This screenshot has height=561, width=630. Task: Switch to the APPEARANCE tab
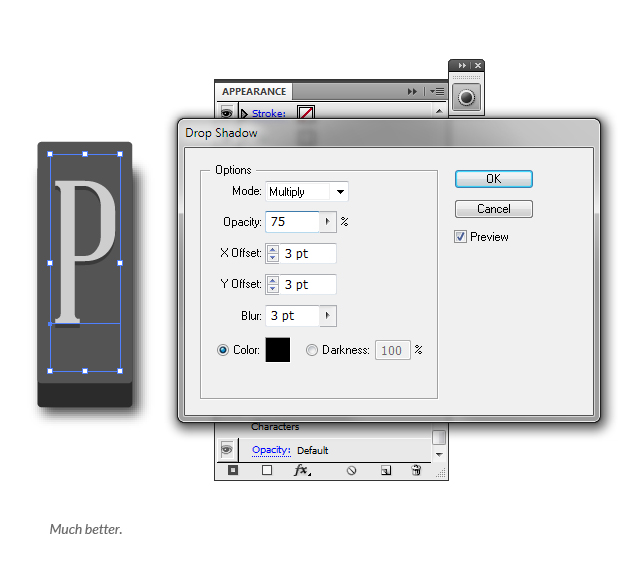pos(254,92)
